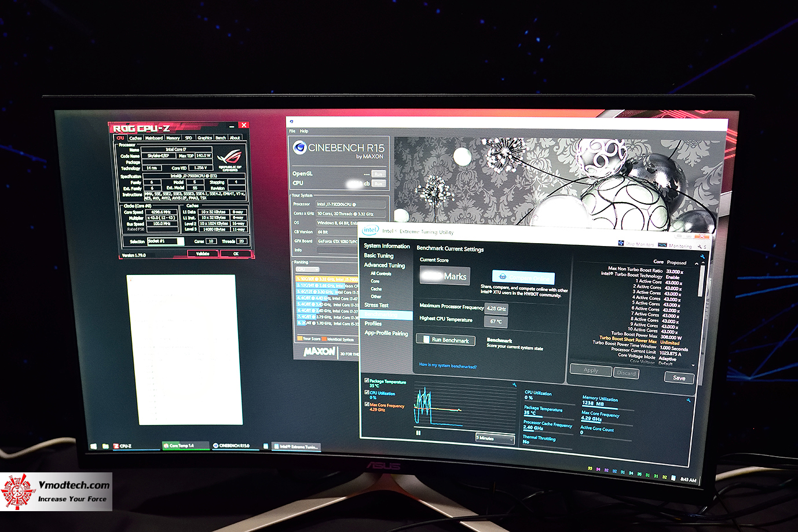Viewport: 798px width, 532px height.
Task: Open the CPU ranking dropdown in Cinebench
Action: (308, 269)
